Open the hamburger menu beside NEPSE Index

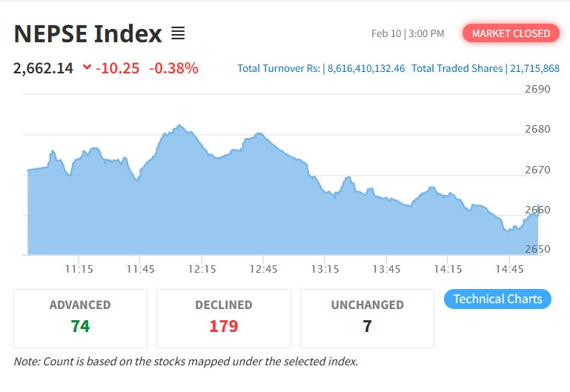pos(178,34)
